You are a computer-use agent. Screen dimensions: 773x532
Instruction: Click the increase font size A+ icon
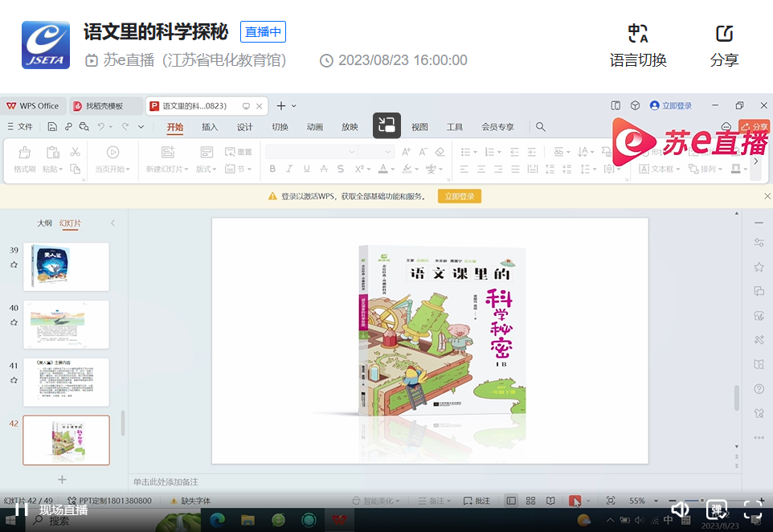(406, 152)
